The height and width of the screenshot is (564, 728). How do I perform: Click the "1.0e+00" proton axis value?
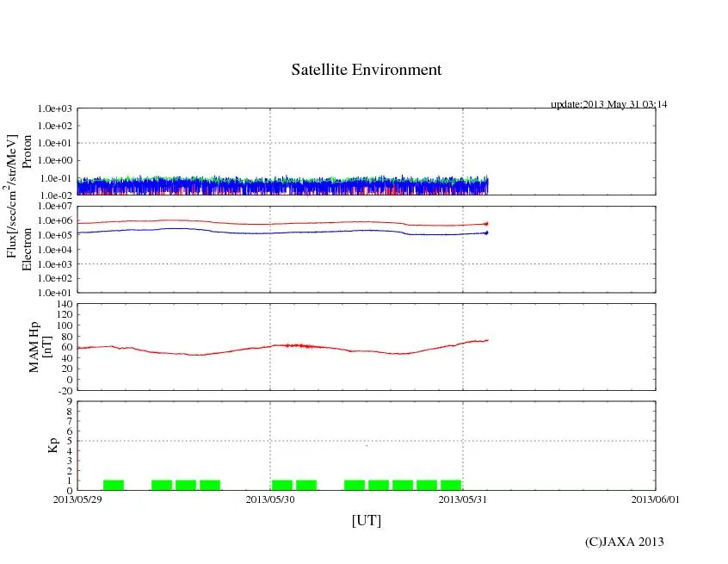point(55,160)
